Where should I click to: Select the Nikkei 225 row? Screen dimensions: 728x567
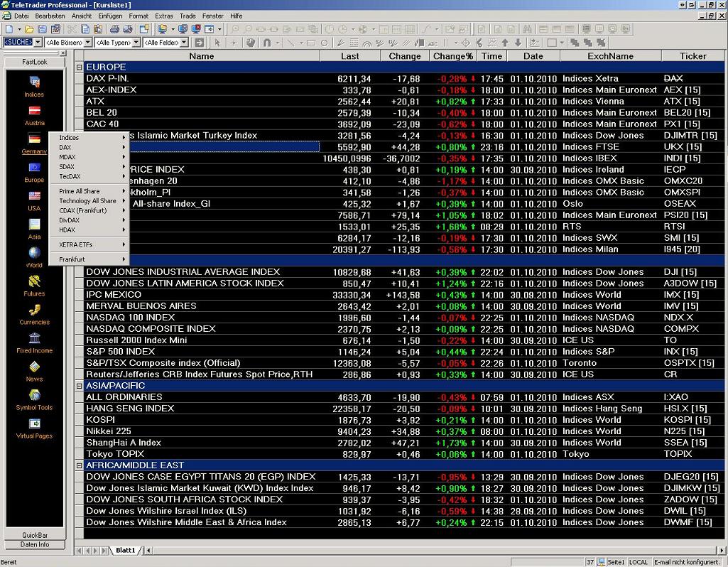[x=404, y=431]
